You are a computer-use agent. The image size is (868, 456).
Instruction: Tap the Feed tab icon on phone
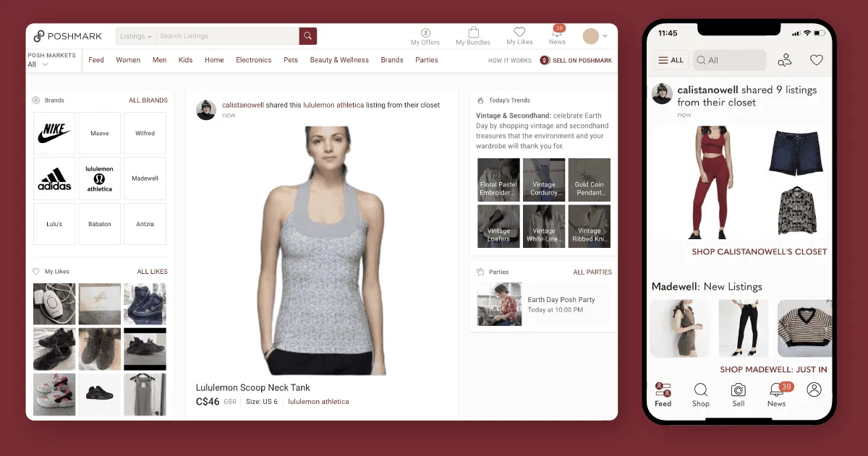click(663, 389)
